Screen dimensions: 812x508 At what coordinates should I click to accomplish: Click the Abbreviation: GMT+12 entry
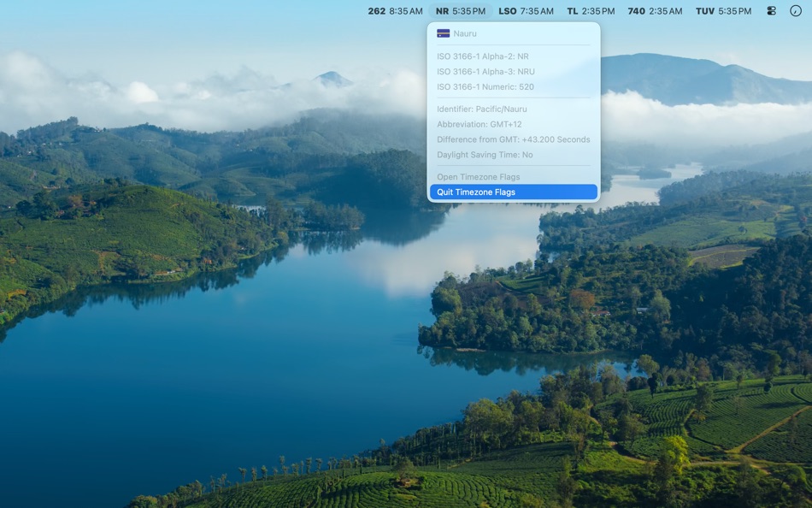(479, 124)
